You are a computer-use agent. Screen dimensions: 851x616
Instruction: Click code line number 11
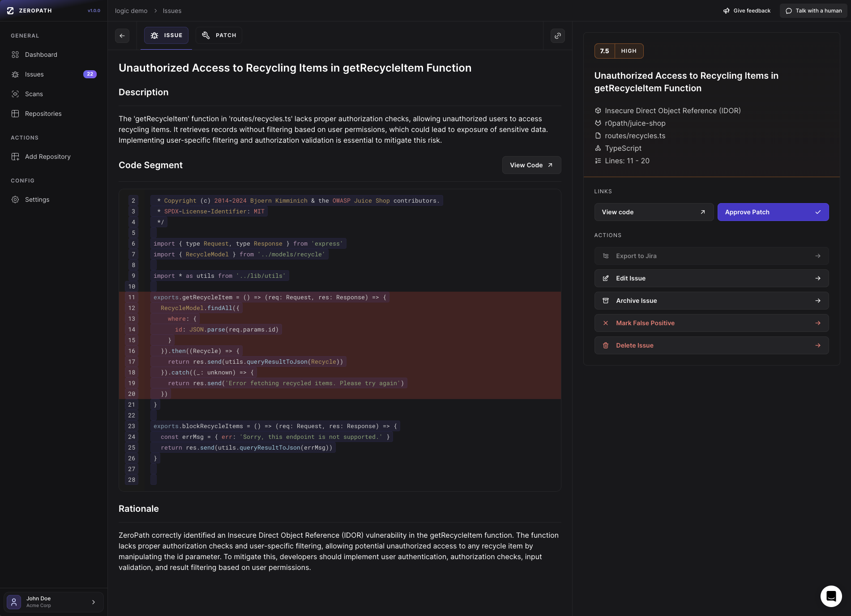click(132, 297)
